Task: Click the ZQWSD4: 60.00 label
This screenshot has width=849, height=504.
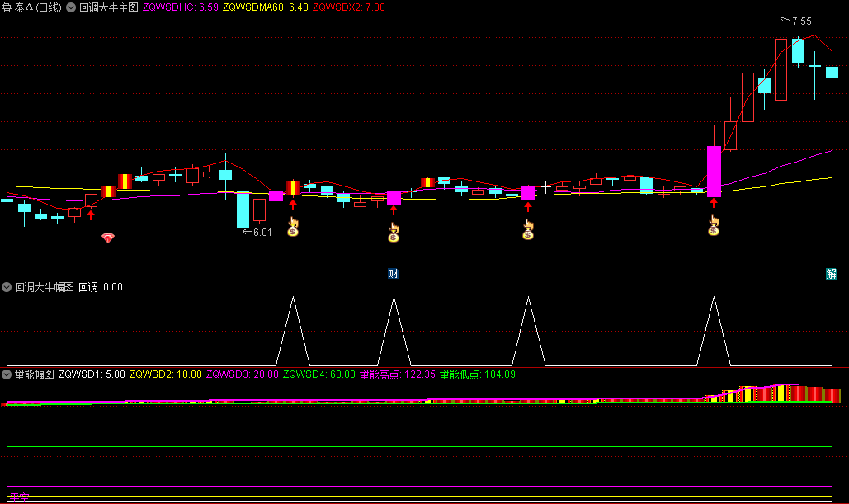Action: click(319, 374)
